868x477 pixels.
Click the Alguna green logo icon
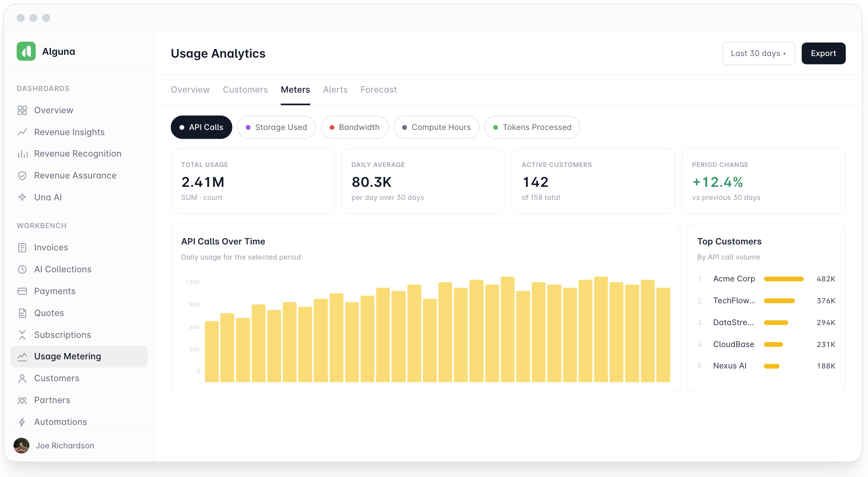pos(26,51)
